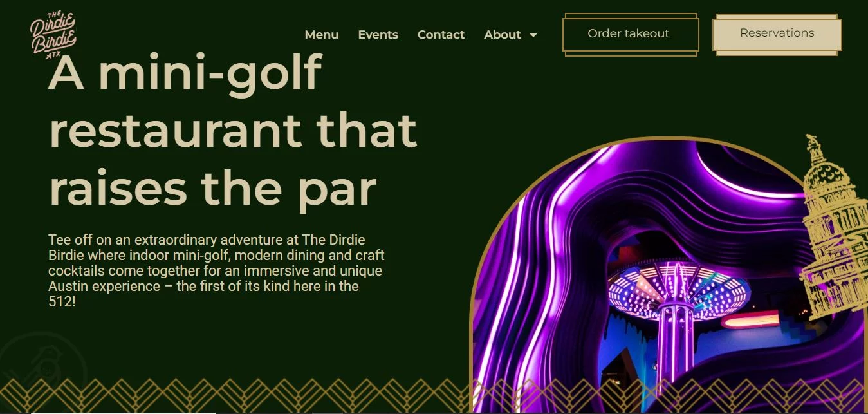The image size is (868, 414).
Task: Expand the About dropdown arrow
Action: point(533,35)
